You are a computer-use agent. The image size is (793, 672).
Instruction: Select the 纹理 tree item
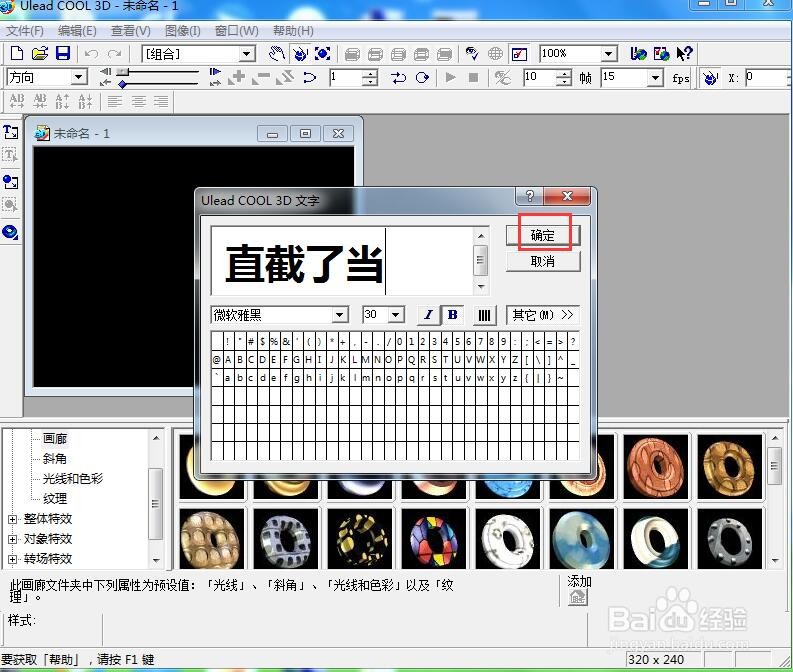pos(55,499)
